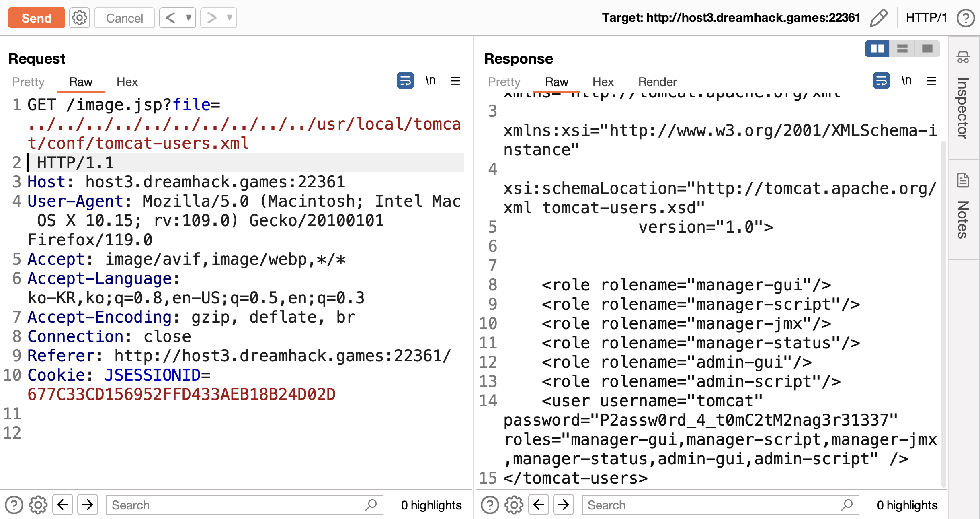Open Request panel hamburger options menu
The height and width of the screenshot is (519, 980).
click(x=455, y=81)
